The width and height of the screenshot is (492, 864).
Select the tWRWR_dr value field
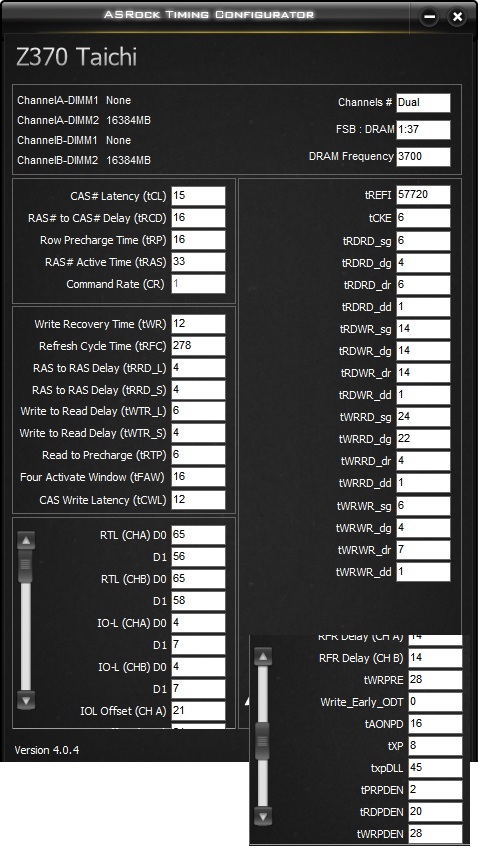click(423, 550)
